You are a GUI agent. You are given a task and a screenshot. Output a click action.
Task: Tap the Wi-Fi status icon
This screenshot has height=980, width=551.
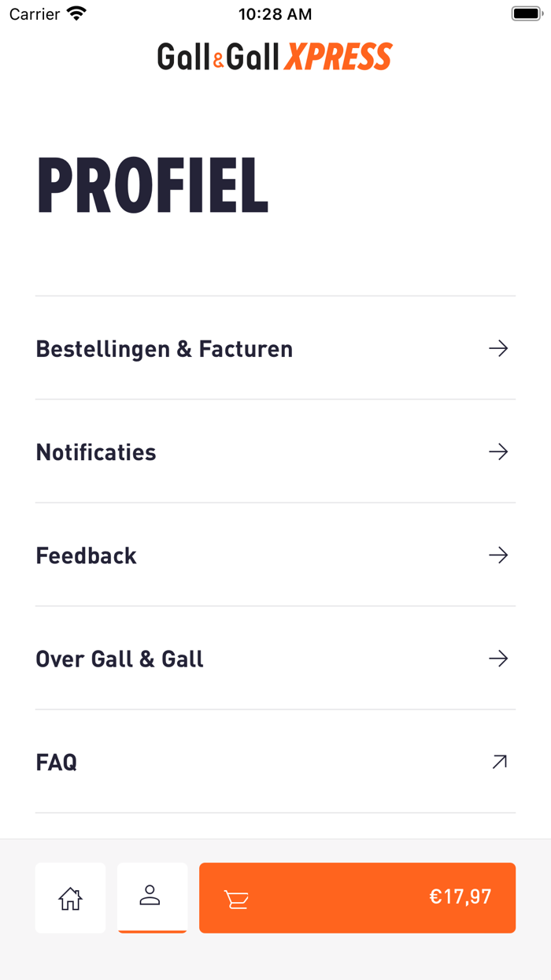76,13
